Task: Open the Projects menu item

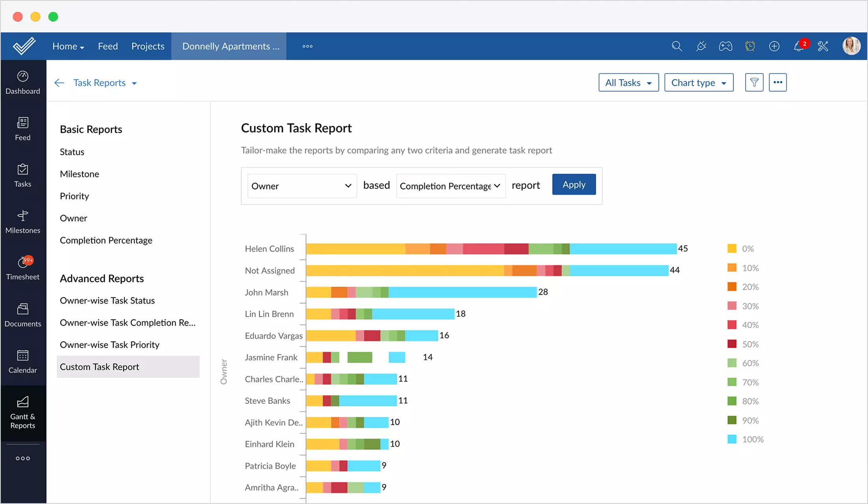Action: tap(148, 46)
